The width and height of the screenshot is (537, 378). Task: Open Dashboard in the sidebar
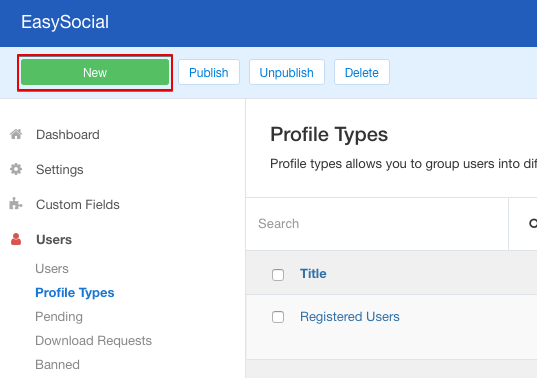(68, 135)
